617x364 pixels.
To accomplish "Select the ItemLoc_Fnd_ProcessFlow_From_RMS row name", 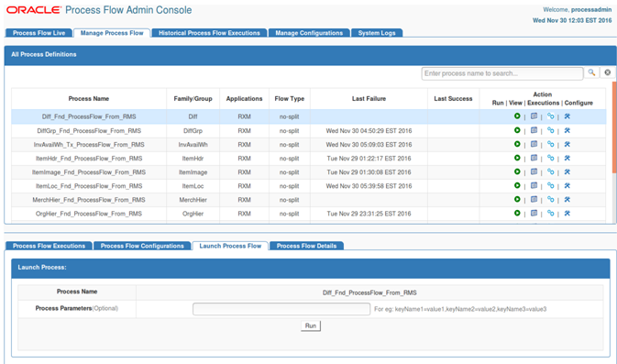I will point(89,186).
